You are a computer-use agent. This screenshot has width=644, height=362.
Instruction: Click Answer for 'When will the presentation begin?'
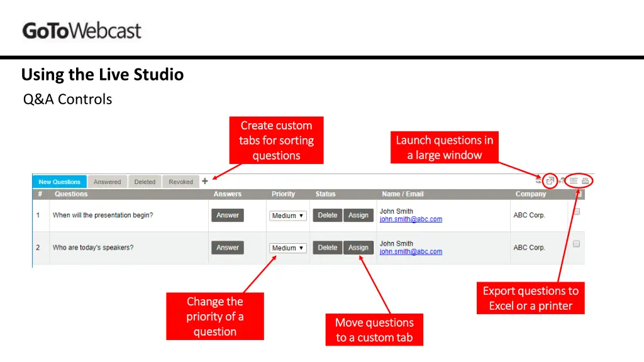pos(228,215)
